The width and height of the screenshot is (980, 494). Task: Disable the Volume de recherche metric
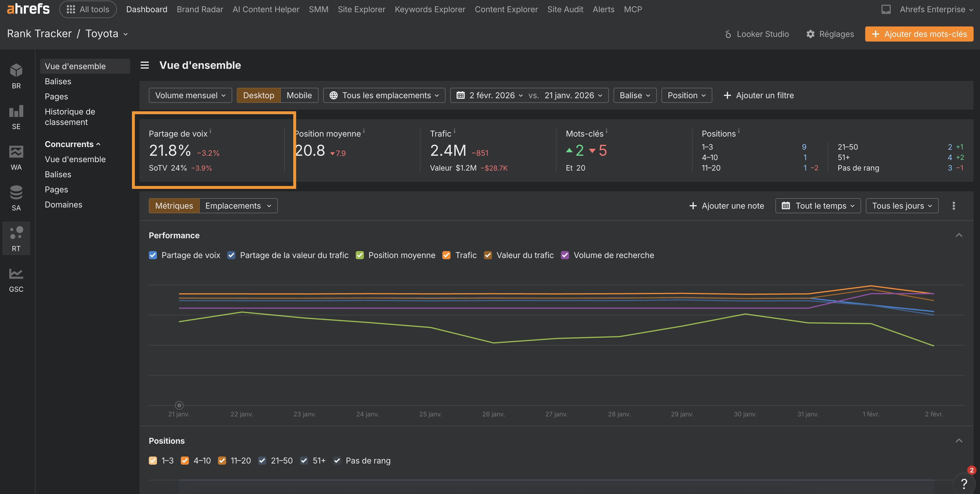click(x=565, y=255)
